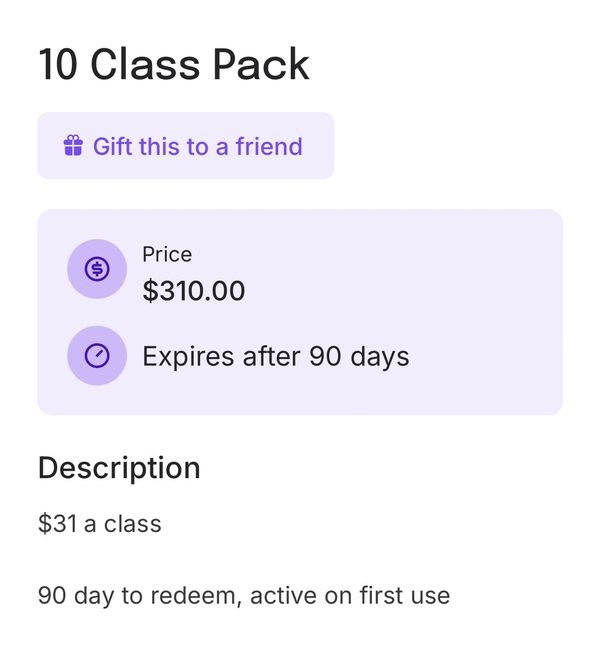Image resolution: width=600 pixels, height=655 pixels.
Task: Click the Expires after 90 days text
Action: pyautogui.click(x=276, y=356)
